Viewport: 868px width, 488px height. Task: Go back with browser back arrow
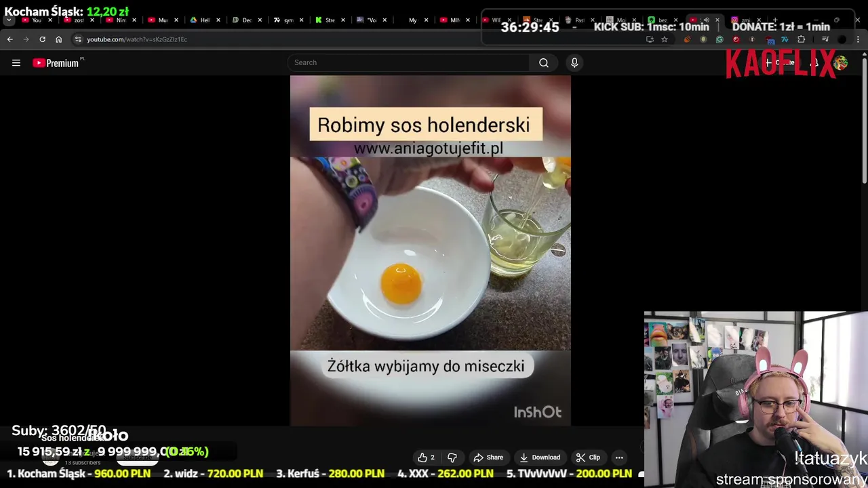[x=9, y=39]
